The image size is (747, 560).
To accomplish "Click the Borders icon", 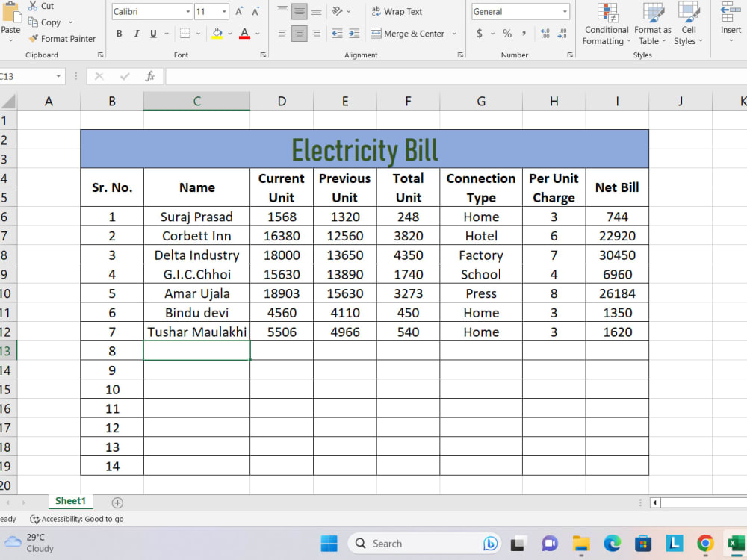I will (185, 34).
